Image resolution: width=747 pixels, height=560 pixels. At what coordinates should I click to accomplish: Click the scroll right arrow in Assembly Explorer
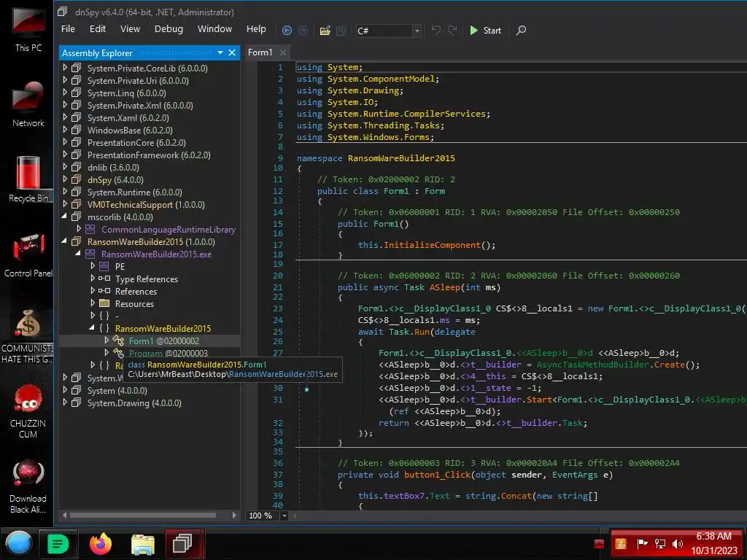[234, 516]
